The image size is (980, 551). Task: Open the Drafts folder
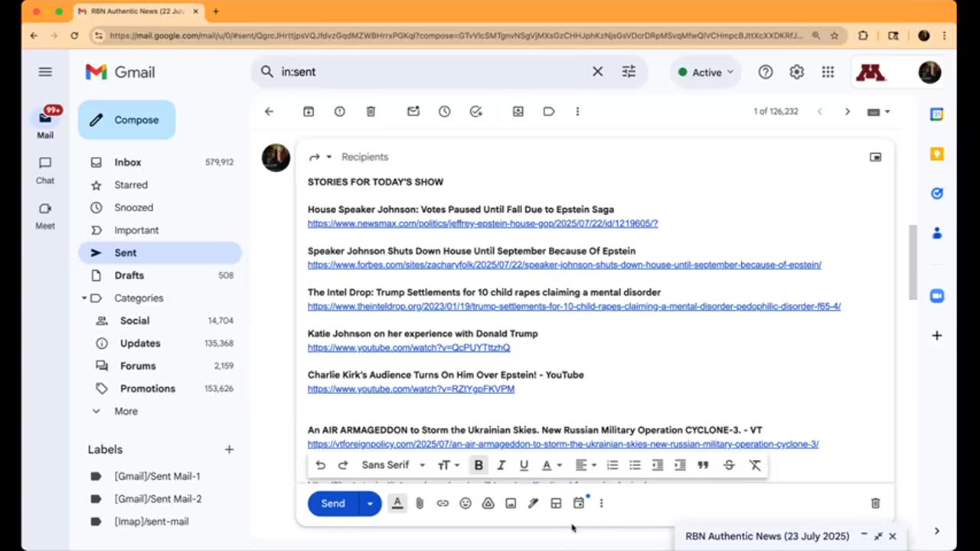(160, 275)
